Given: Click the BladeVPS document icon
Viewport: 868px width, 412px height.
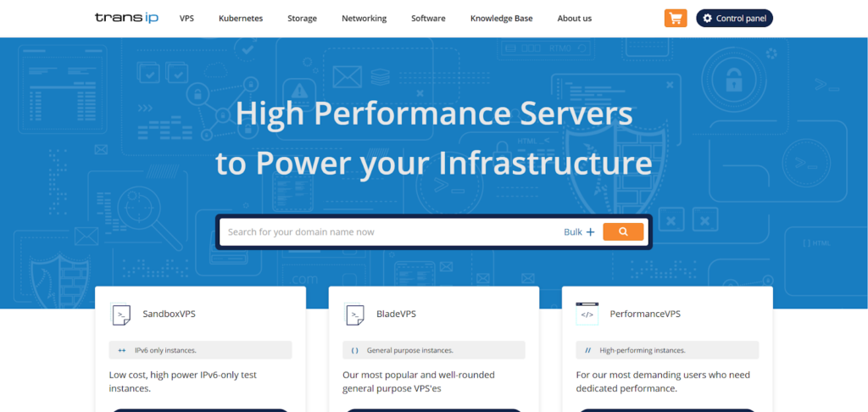Looking at the screenshot, I should pyautogui.click(x=354, y=315).
